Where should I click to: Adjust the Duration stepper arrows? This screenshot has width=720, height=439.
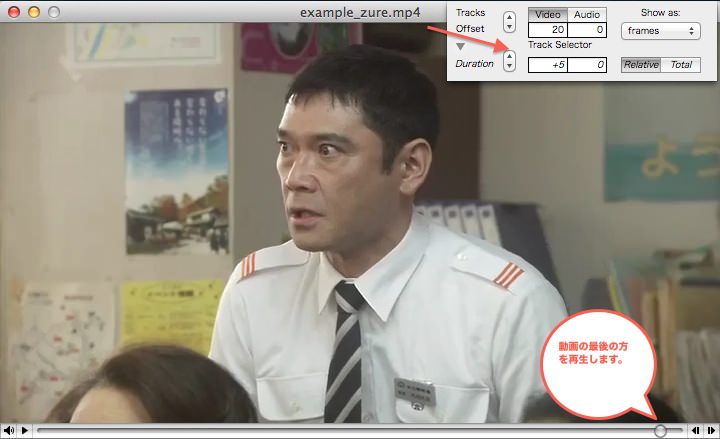509,61
